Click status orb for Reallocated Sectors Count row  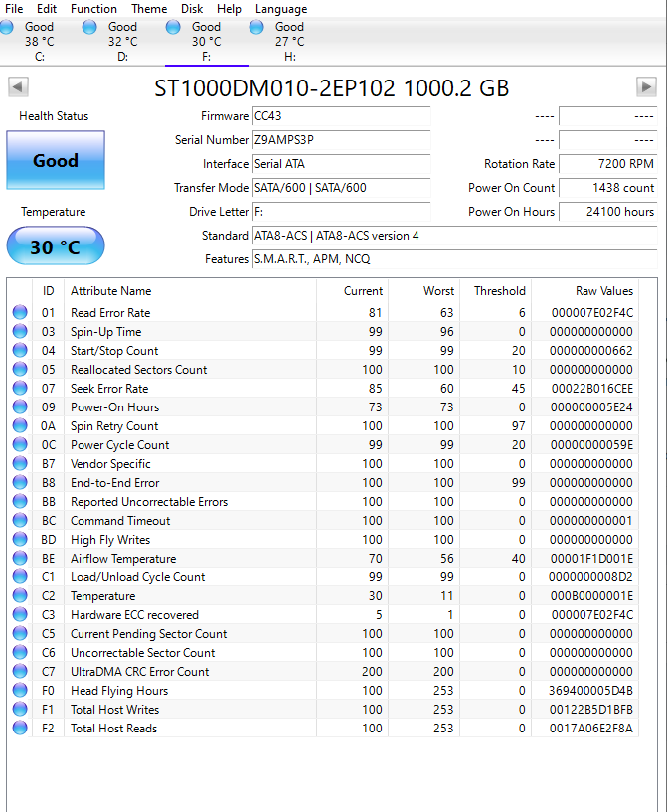tap(20, 370)
